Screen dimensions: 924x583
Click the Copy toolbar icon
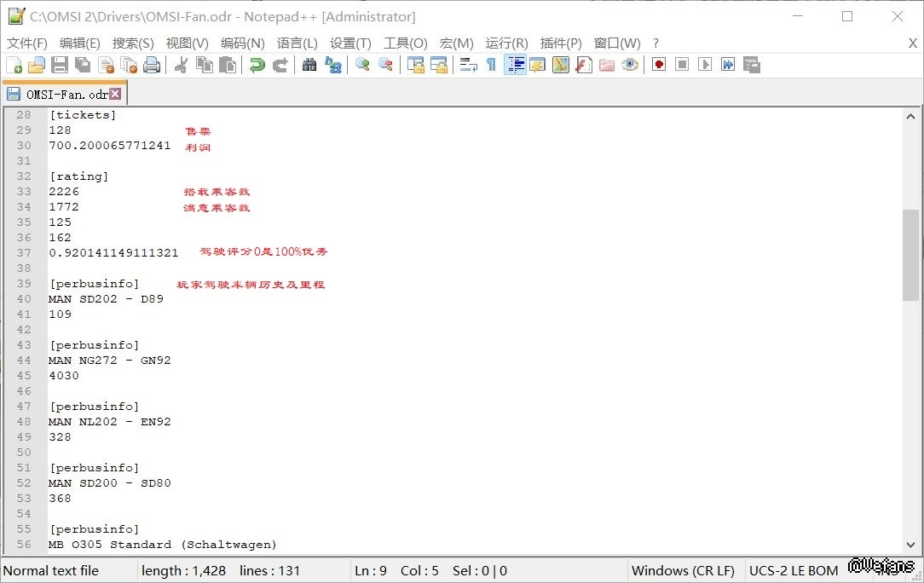[x=205, y=65]
